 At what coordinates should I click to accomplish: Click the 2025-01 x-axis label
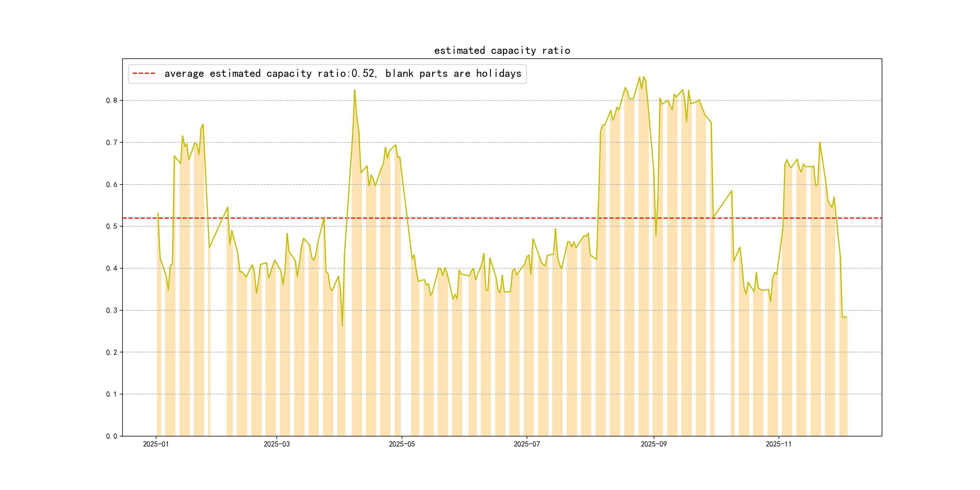[155, 444]
